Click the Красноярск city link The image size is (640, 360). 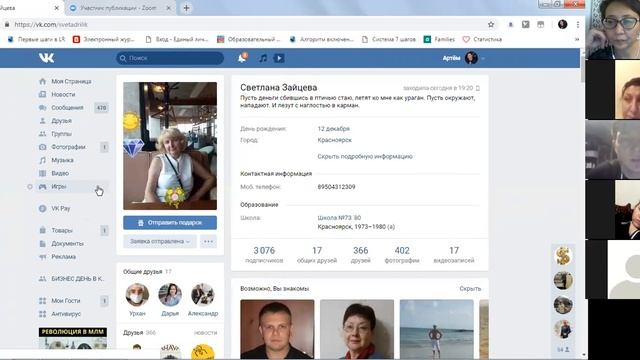point(335,140)
